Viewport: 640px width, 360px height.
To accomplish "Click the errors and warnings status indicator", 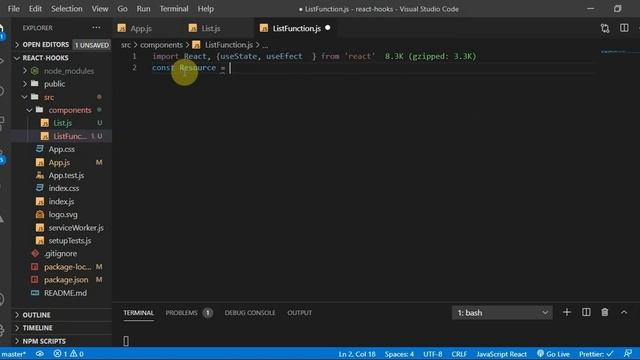I will coord(69,354).
